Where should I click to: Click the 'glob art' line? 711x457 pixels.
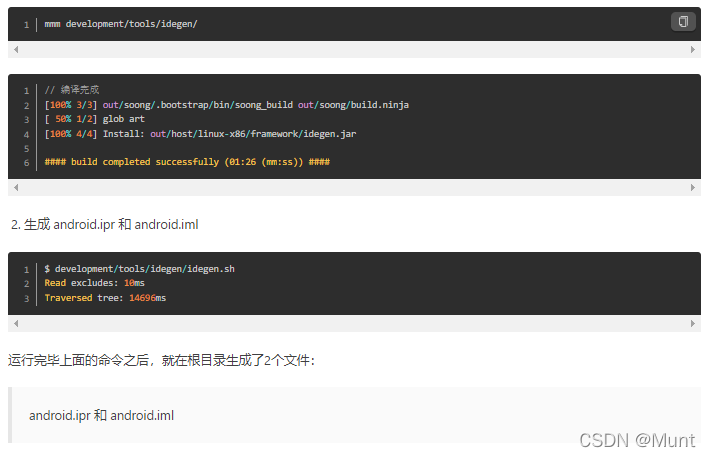point(123,119)
